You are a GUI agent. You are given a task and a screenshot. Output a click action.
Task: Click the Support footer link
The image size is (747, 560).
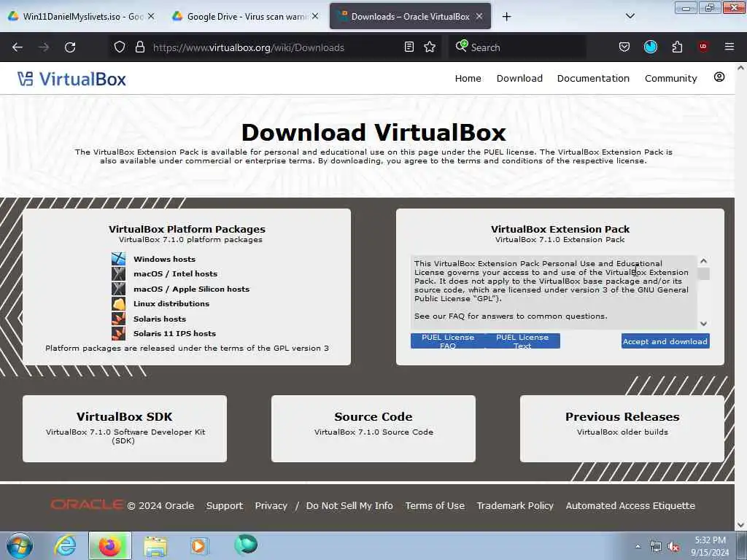pos(225,506)
